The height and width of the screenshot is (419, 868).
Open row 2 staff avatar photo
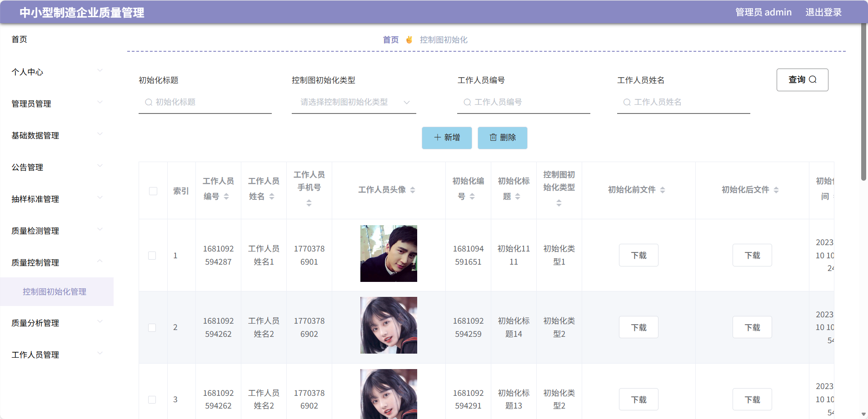tap(389, 325)
